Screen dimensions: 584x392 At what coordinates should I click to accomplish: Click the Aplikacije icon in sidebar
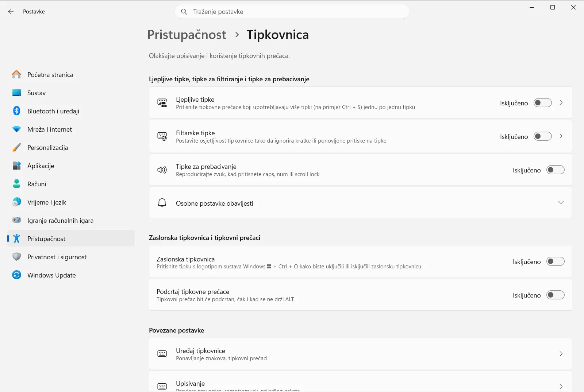[16, 166]
